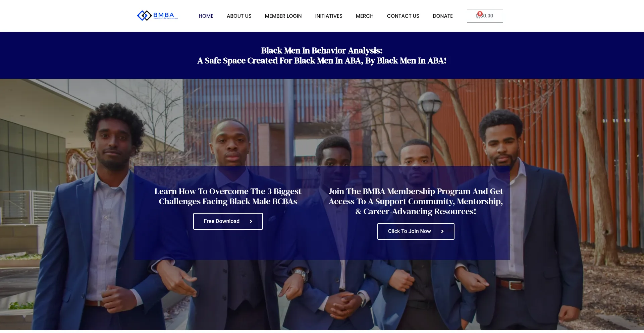Click the Join The BMBA Membership Program heading
This screenshot has height=333, width=644.
click(416, 201)
